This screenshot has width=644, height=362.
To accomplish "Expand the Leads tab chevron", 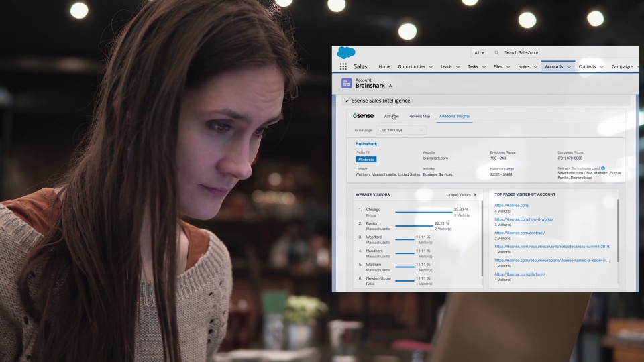I will pyautogui.click(x=458, y=67).
